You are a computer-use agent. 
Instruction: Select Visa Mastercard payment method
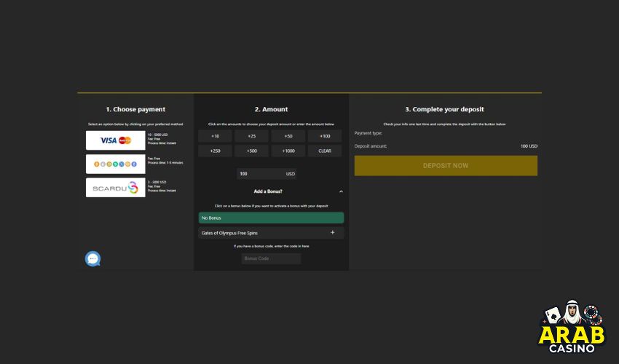coord(115,141)
